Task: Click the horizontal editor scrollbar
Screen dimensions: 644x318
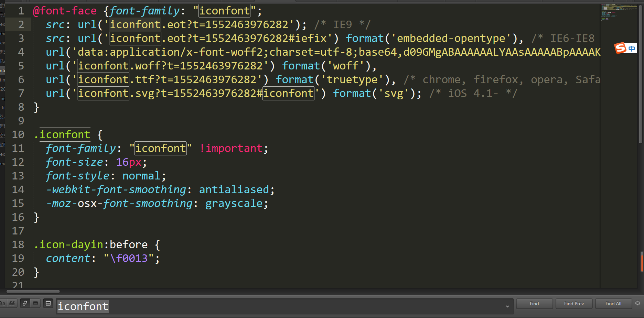Action: tap(33, 292)
